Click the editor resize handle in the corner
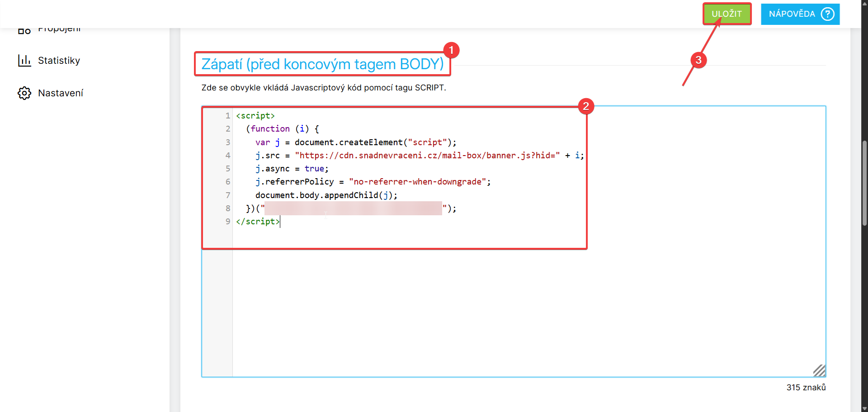Screen dimensions: 868x412 click(819, 370)
